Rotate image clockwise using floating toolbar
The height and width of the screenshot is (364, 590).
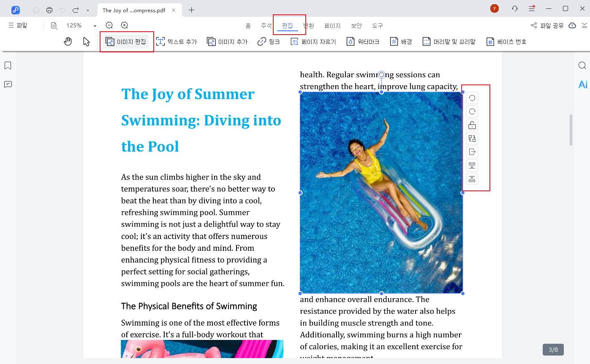tap(472, 111)
